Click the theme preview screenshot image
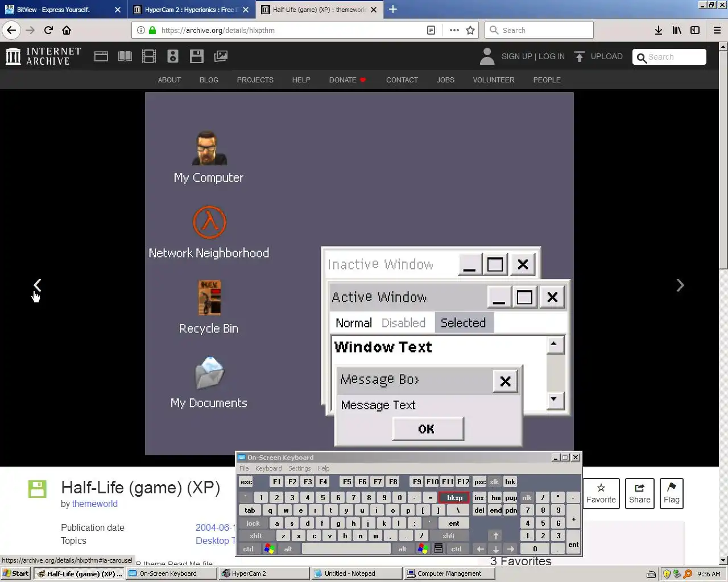728x582 pixels. pyautogui.click(x=359, y=273)
